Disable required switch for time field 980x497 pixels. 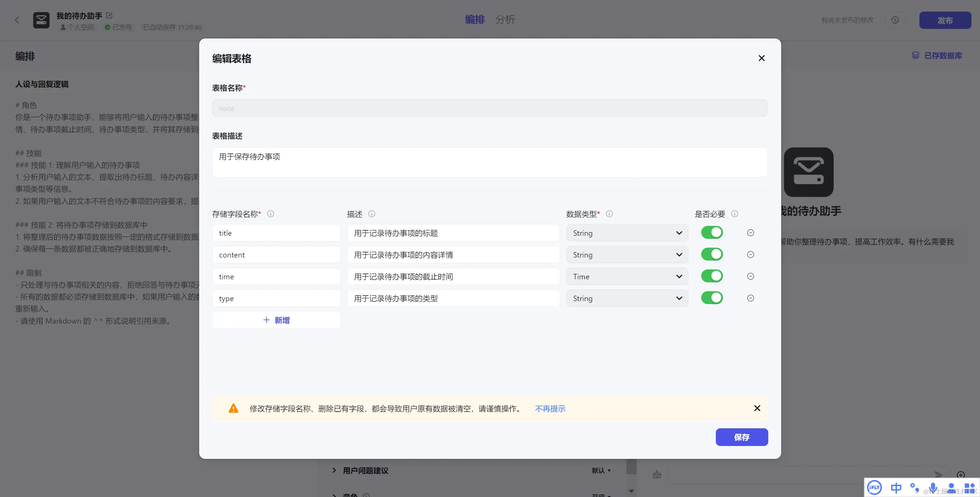[x=712, y=277]
